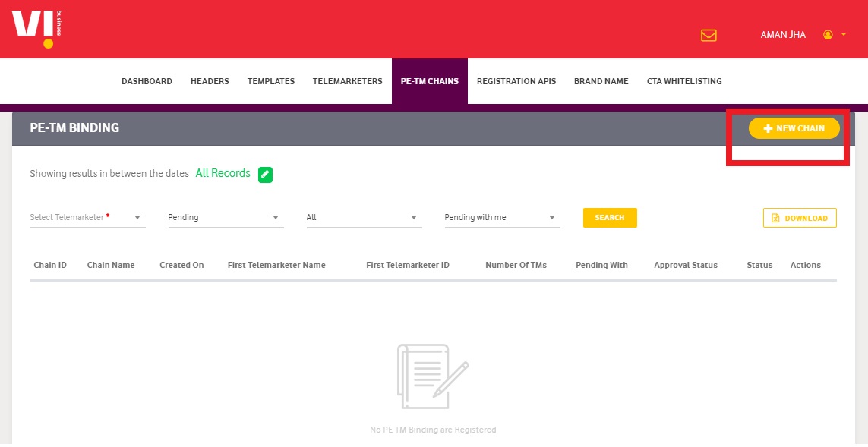The image size is (868, 447).
Task: Click the user profile avatar icon
Action: tap(827, 34)
